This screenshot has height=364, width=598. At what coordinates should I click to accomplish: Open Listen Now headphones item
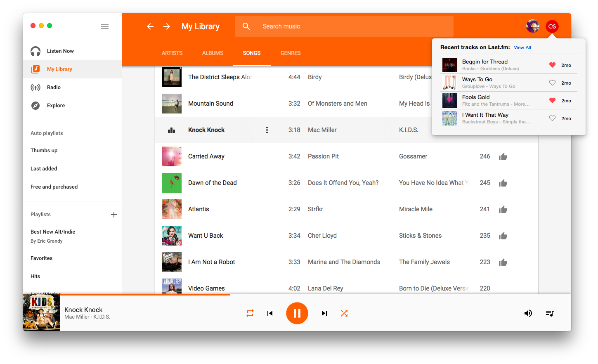pyautogui.click(x=73, y=51)
